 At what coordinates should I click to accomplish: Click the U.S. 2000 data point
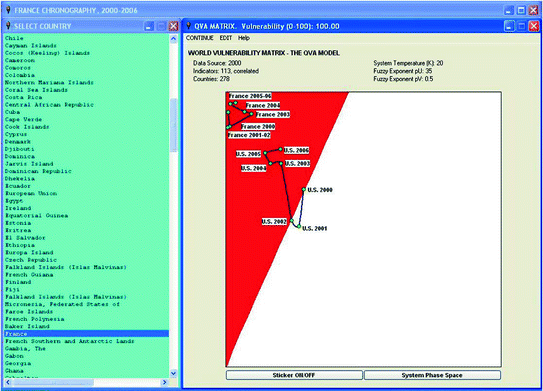click(304, 189)
